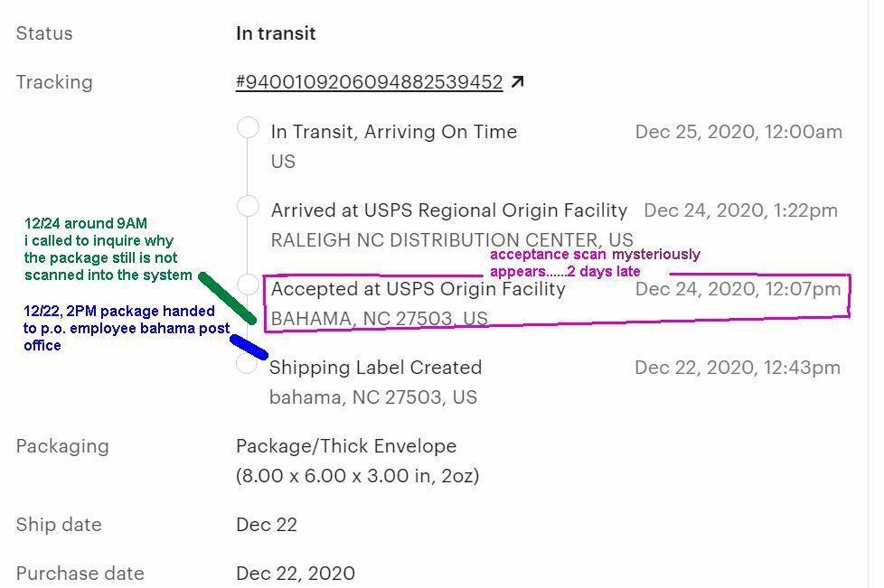Click the "Shipping Label Created" event title
This screenshot has height=588, width=884.
tap(375, 368)
